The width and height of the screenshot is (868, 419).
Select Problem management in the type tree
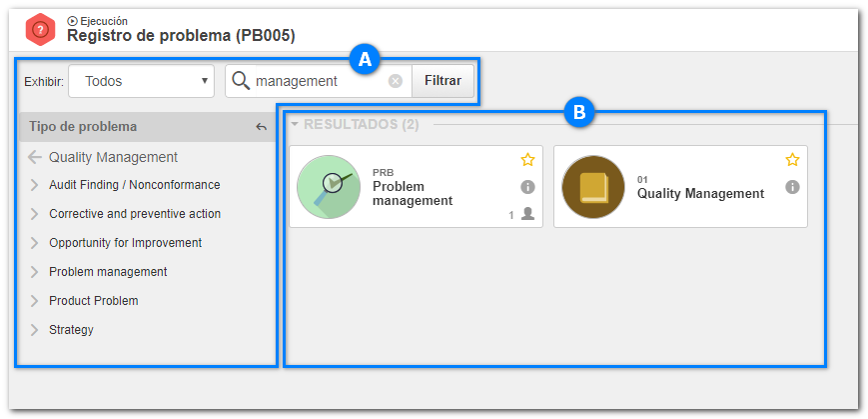pos(108,272)
